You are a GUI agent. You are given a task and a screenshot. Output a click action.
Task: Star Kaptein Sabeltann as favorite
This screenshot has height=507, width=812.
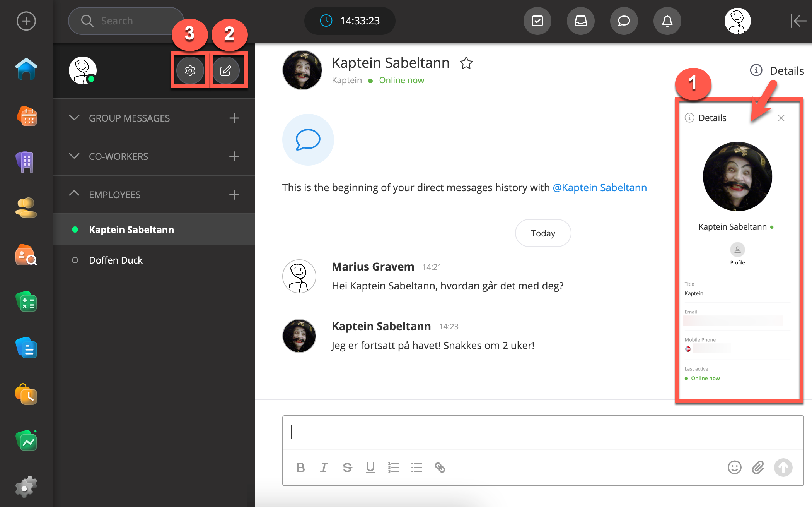point(466,63)
